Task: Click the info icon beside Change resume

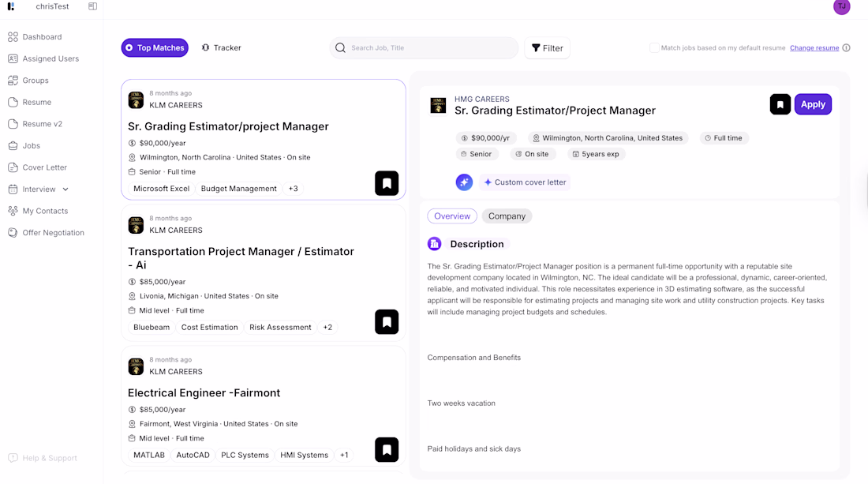Action: point(847,47)
